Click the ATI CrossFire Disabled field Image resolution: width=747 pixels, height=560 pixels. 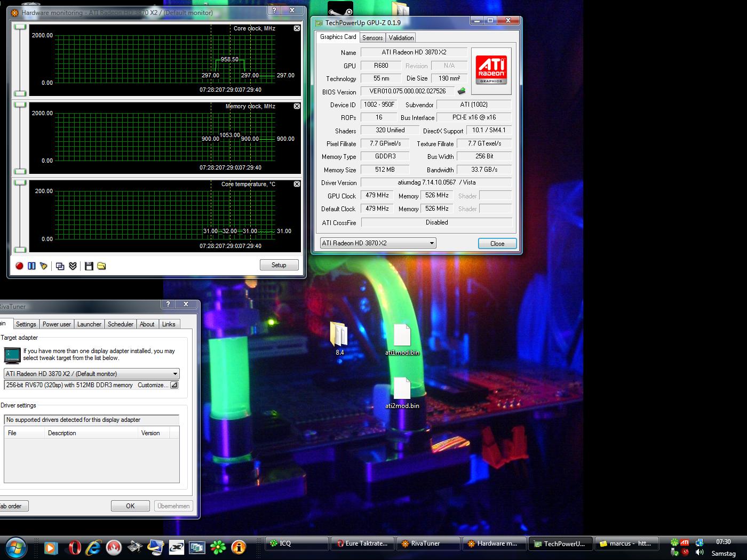pos(436,222)
